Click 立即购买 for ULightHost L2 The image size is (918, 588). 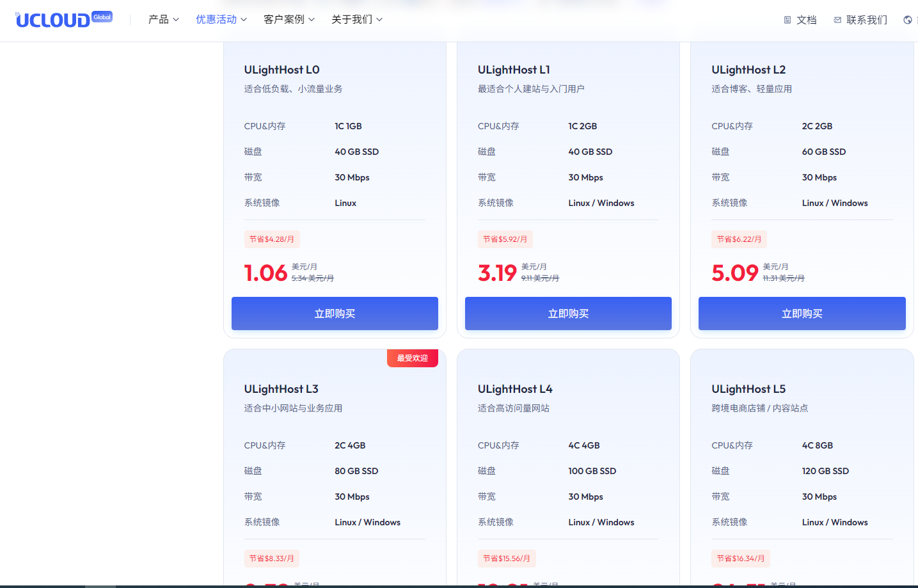(802, 314)
